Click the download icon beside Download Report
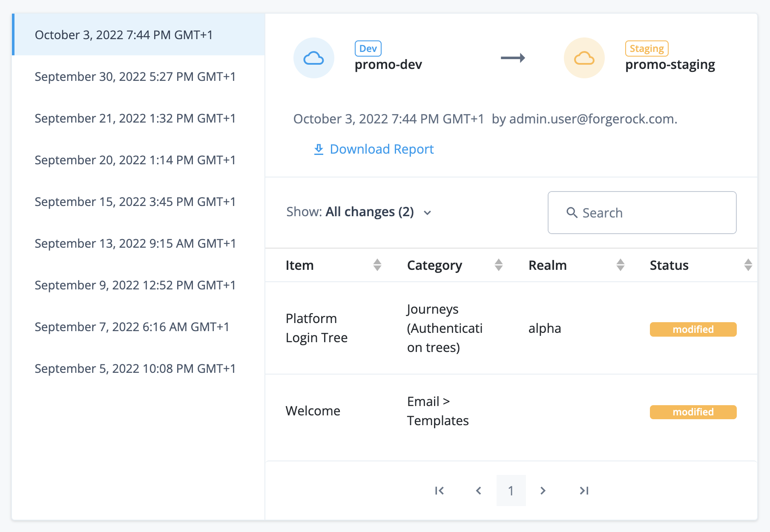Screen dimensions: 770x532 click(319, 149)
